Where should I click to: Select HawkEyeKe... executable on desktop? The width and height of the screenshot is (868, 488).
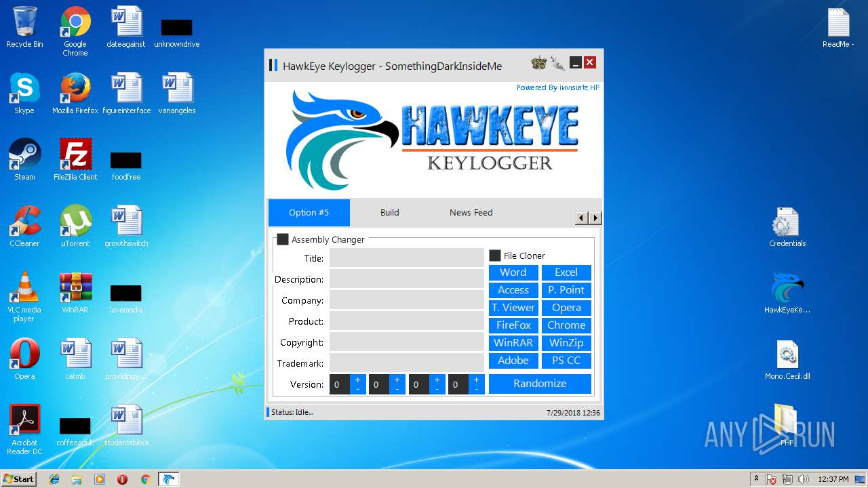787,293
